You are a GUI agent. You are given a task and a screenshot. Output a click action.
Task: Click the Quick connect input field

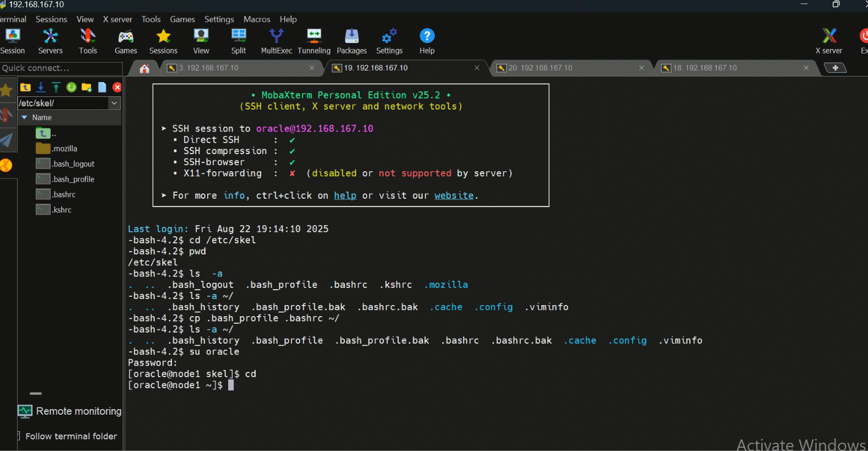tap(61, 68)
